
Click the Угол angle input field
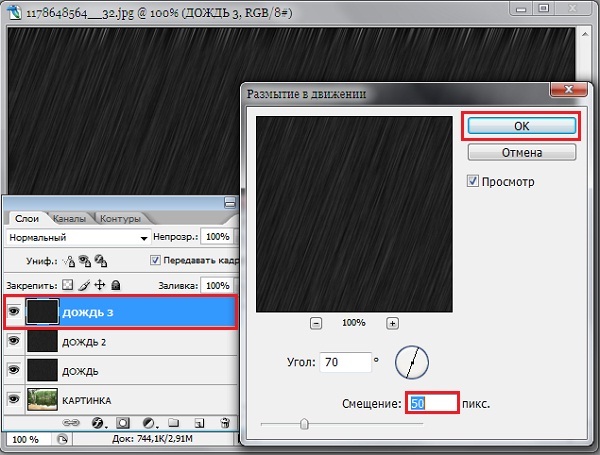click(x=345, y=362)
